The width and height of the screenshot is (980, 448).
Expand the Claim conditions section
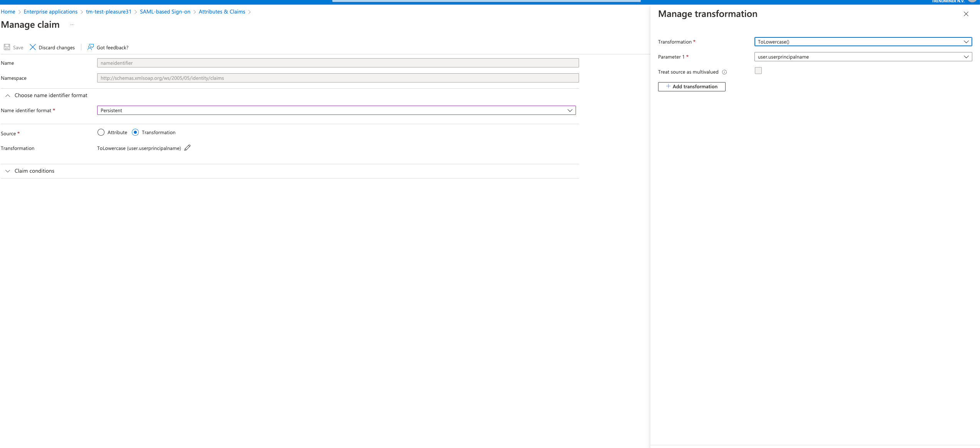tap(8, 171)
